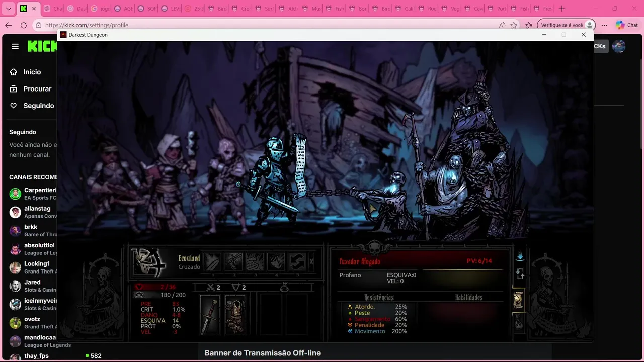Click the browser refresh button

(x=24, y=25)
